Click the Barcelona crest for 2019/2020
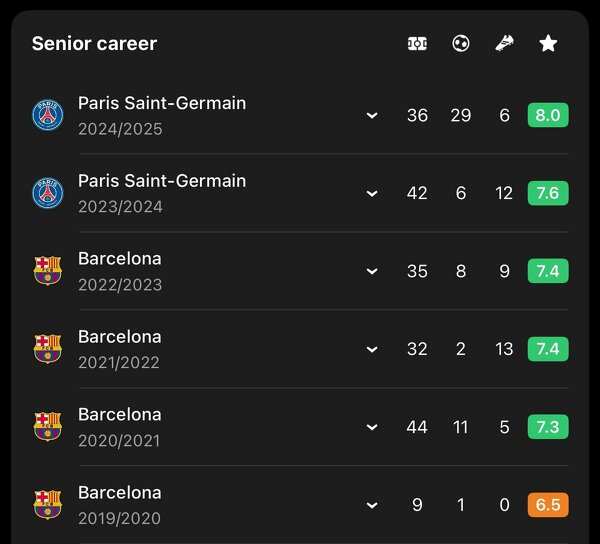 point(47,505)
